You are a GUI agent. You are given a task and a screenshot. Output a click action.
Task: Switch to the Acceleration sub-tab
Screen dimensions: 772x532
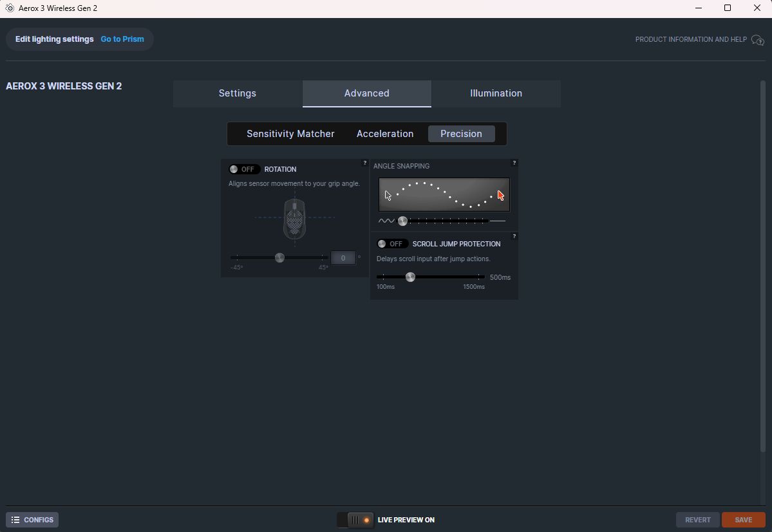point(385,134)
